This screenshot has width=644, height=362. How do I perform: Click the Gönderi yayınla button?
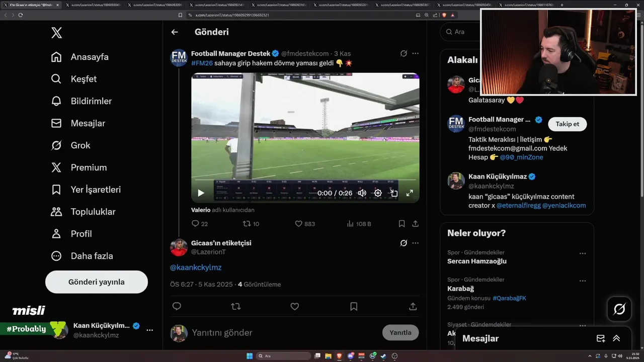(97, 282)
